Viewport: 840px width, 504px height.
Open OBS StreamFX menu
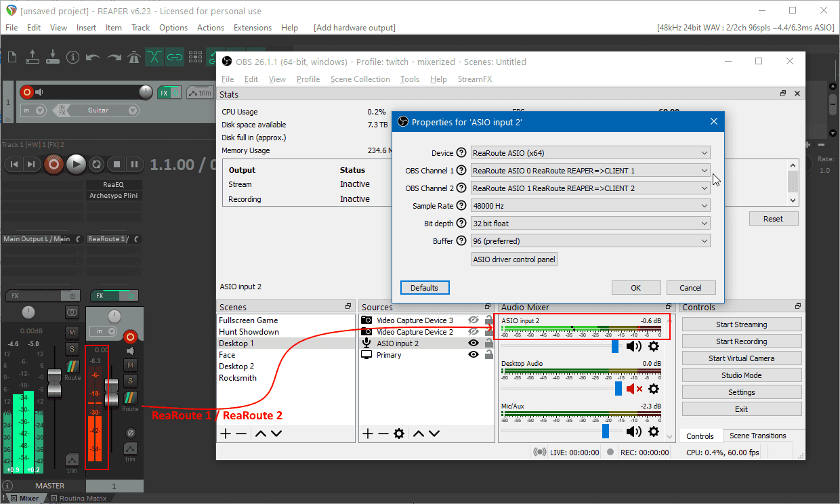474,79
